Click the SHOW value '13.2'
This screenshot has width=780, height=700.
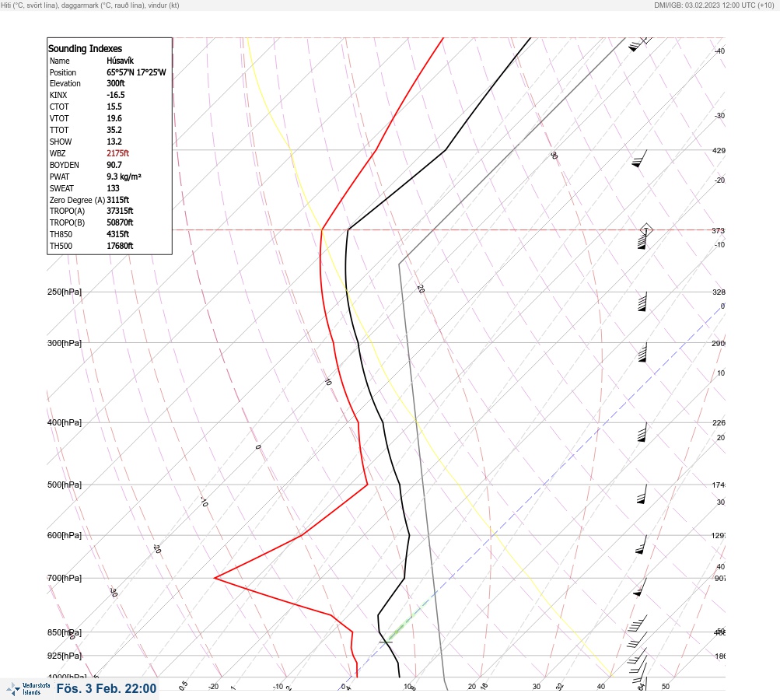coord(114,142)
